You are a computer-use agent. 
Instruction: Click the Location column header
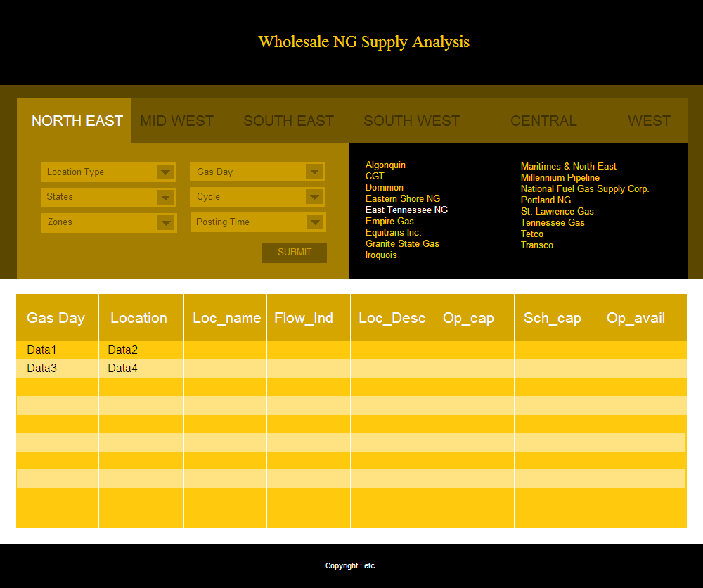tap(141, 318)
